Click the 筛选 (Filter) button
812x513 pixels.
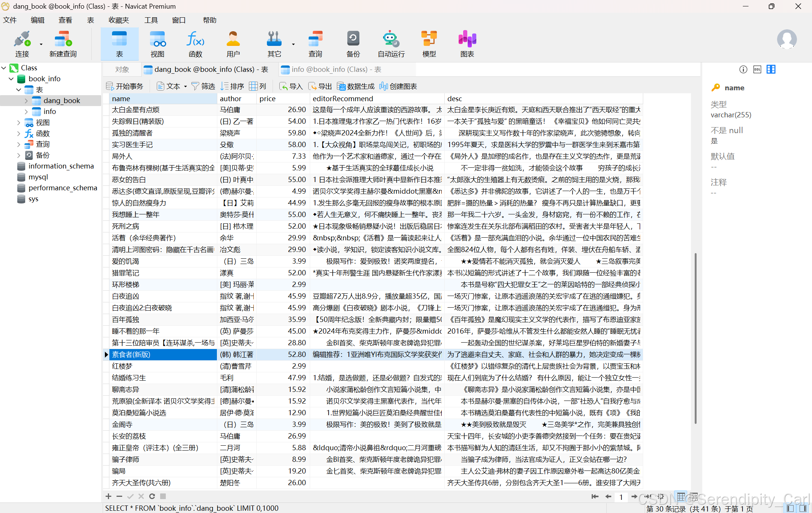[203, 87]
